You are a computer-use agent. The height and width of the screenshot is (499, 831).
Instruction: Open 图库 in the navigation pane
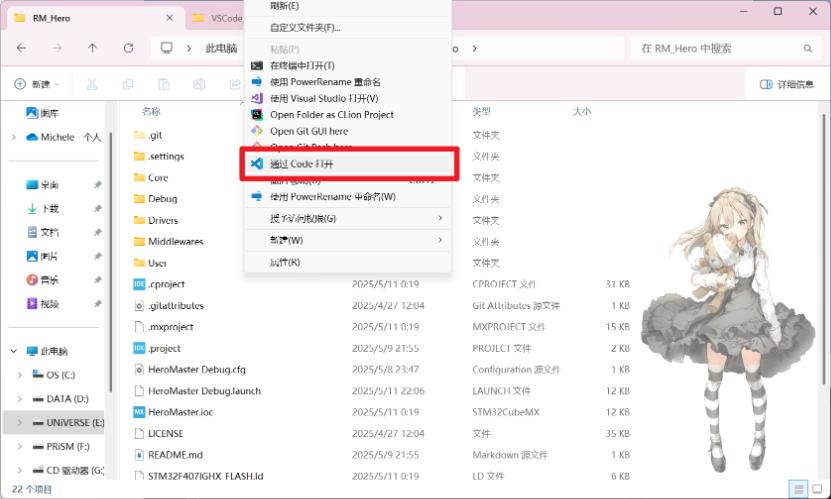[x=42, y=113]
